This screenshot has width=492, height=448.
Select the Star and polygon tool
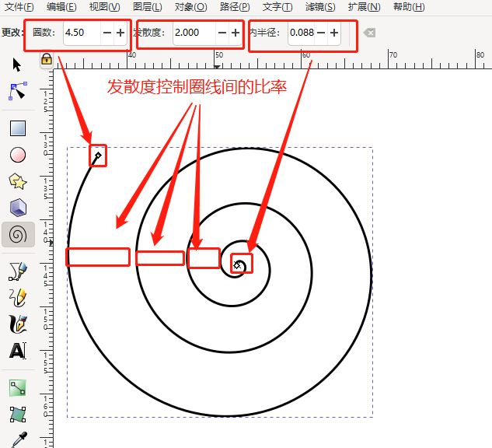coord(18,181)
